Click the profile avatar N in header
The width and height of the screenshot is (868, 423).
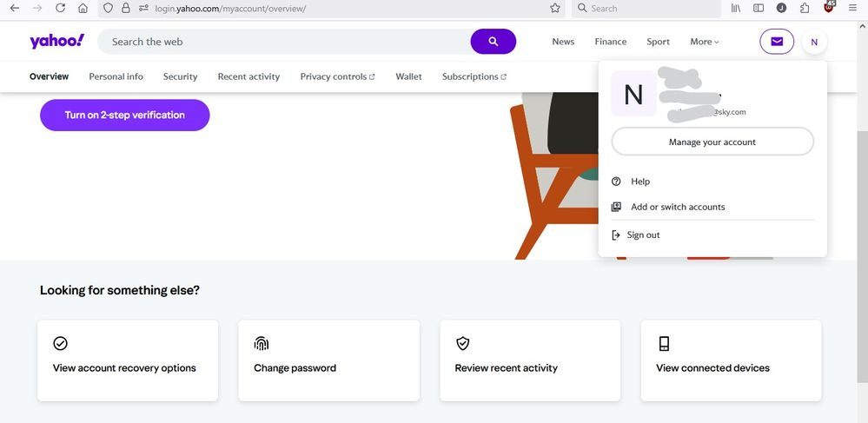click(814, 42)
